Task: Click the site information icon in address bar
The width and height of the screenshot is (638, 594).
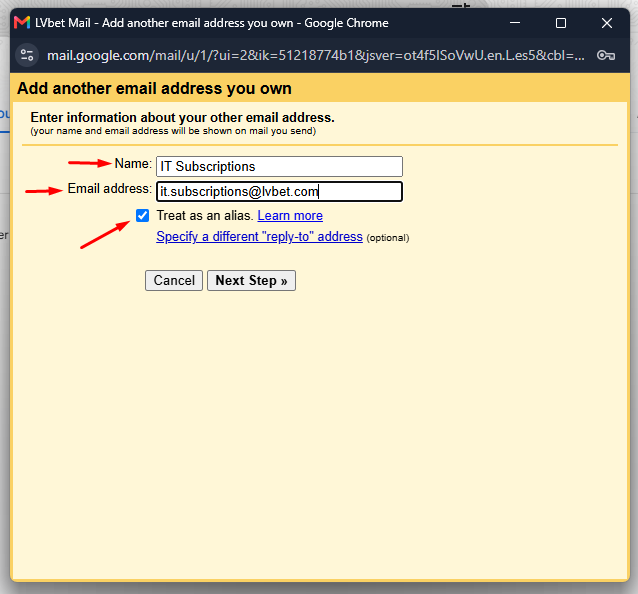Action: [x=27, y=55]
